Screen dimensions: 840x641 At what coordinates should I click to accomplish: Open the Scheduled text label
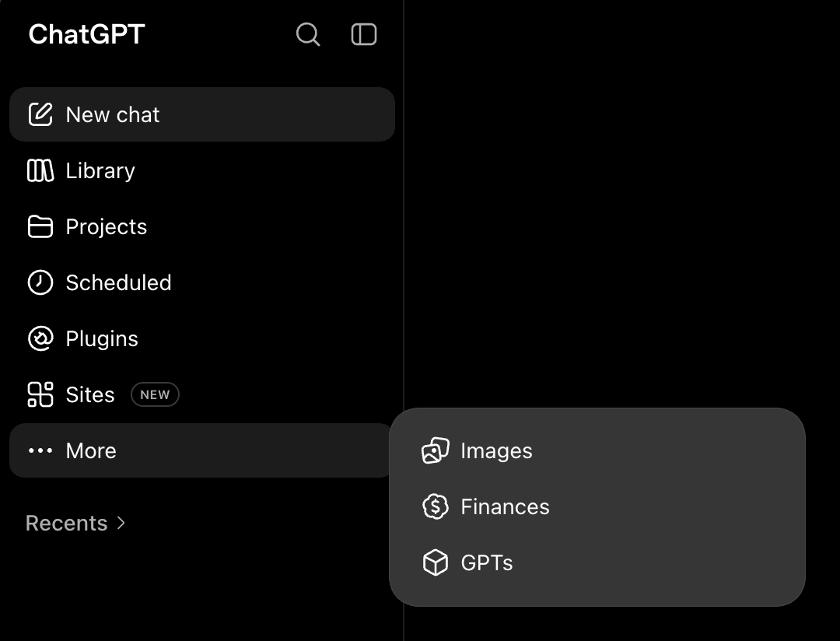(x=118, y=282)
